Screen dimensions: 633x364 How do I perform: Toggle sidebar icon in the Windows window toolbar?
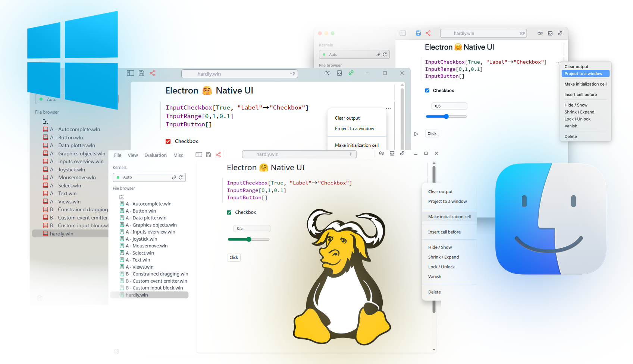131,73
